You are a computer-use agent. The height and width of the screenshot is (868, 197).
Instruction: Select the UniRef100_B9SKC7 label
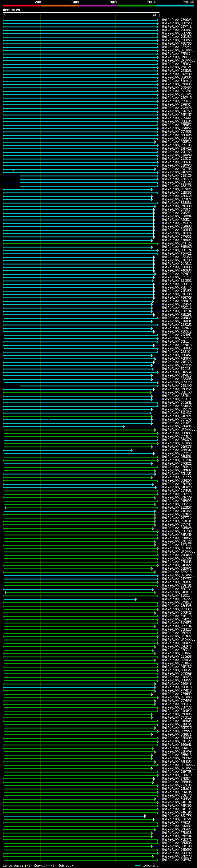(x=177, y=101)
